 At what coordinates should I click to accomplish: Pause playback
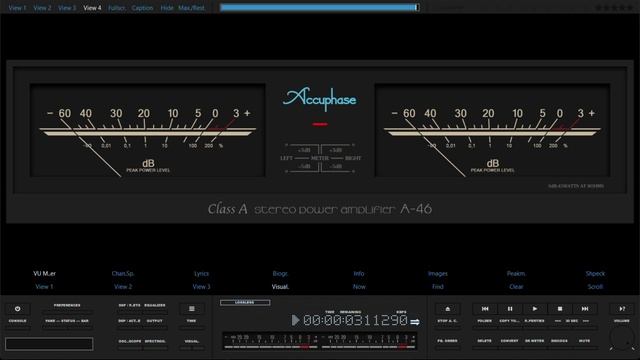click(x=510, y=309)
